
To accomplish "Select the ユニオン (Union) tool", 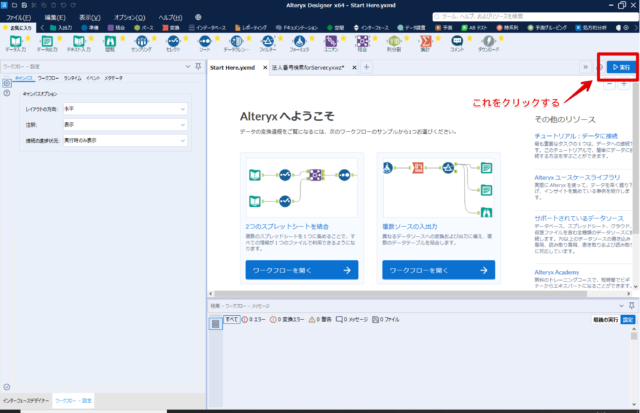I will pyautogui.click(x=331, y=42).
